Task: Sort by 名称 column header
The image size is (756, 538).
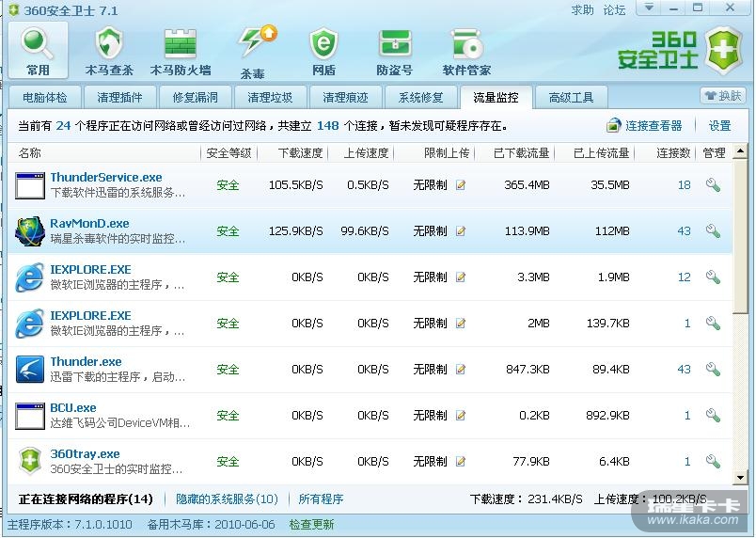Action: pos(30,153)
